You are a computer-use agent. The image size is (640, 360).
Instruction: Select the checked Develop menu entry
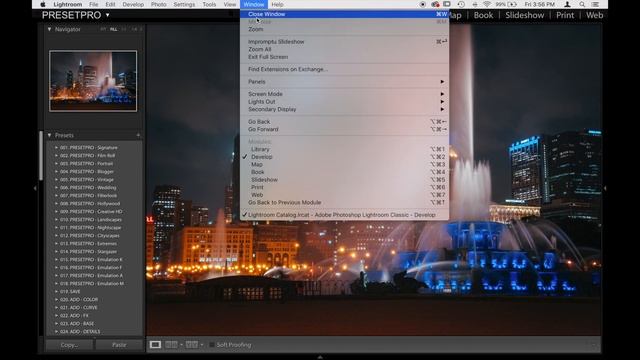pos(344,157)
